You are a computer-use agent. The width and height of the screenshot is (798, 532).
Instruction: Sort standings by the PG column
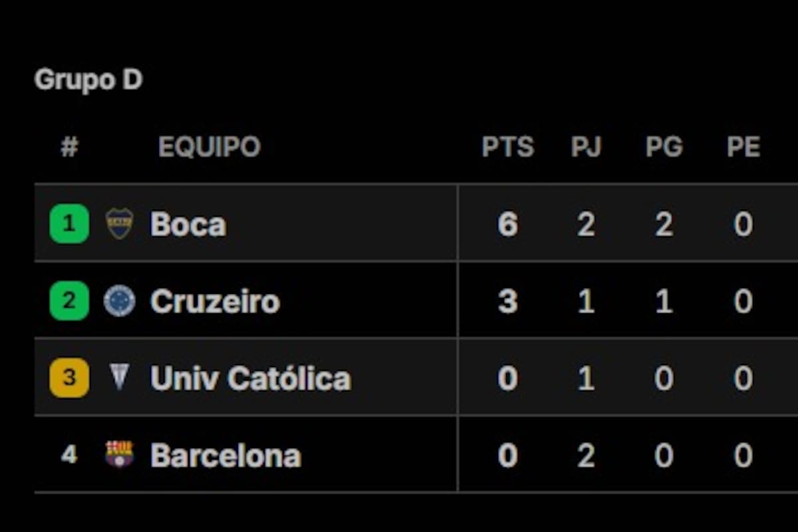[x=664, y=147]
